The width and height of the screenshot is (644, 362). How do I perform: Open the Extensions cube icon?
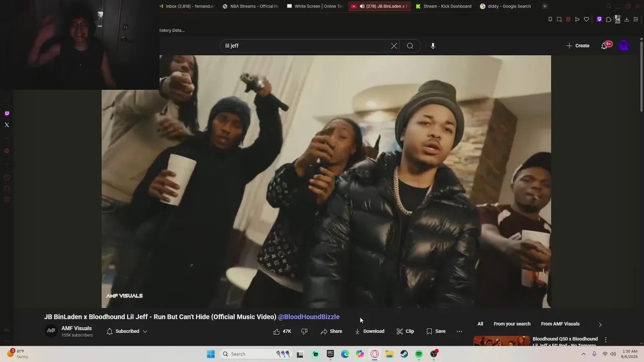coord(608,19)
